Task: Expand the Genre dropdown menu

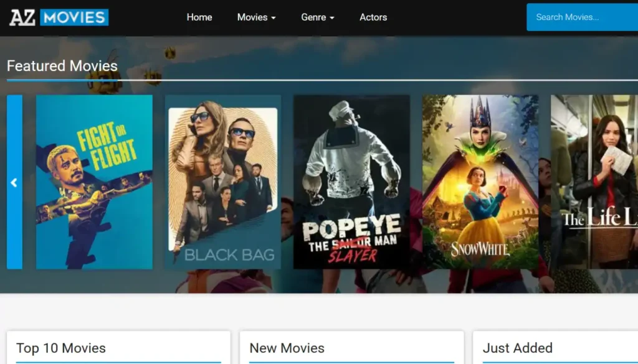Action: [317, 17]
